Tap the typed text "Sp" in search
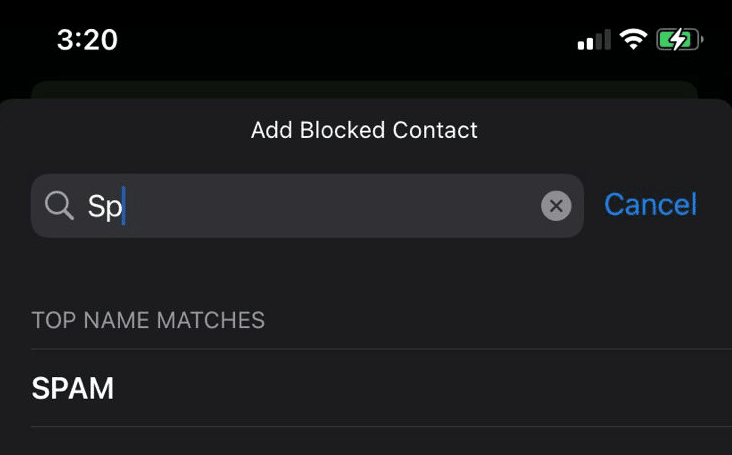This screenshot has height=455, width=732. pos(103,206)
